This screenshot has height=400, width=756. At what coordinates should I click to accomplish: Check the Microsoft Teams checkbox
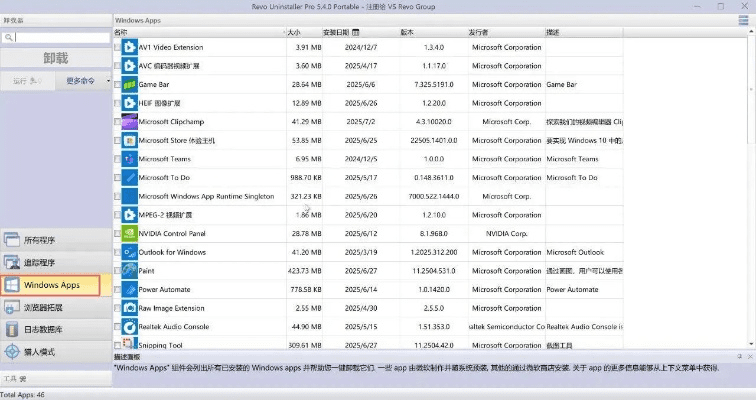click(x=117, y=159)
